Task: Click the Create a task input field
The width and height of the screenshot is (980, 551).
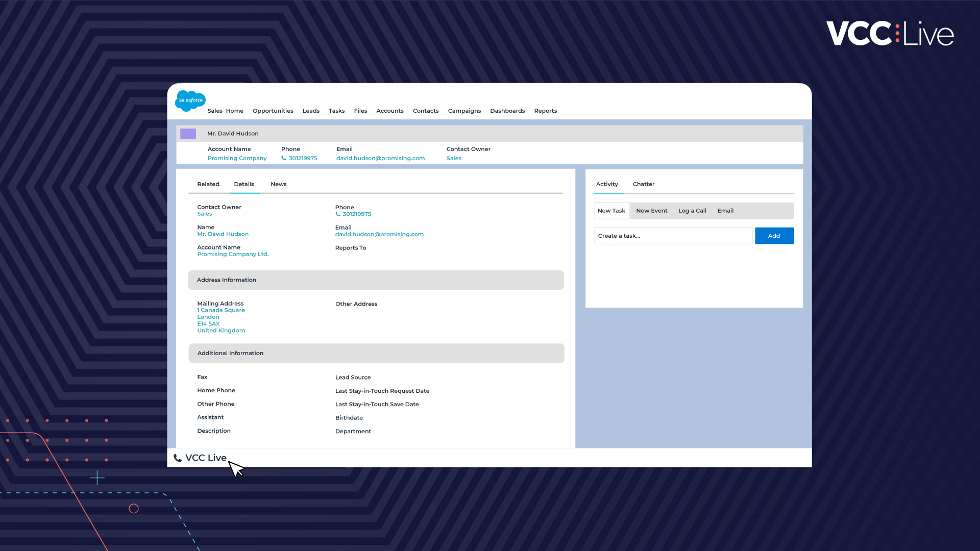Action: click(673, 236)
